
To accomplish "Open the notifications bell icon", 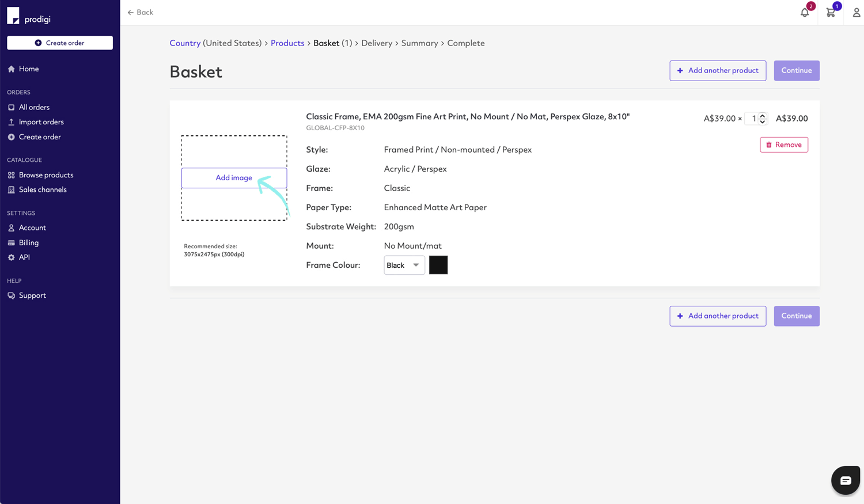I will tap(805, 13).
